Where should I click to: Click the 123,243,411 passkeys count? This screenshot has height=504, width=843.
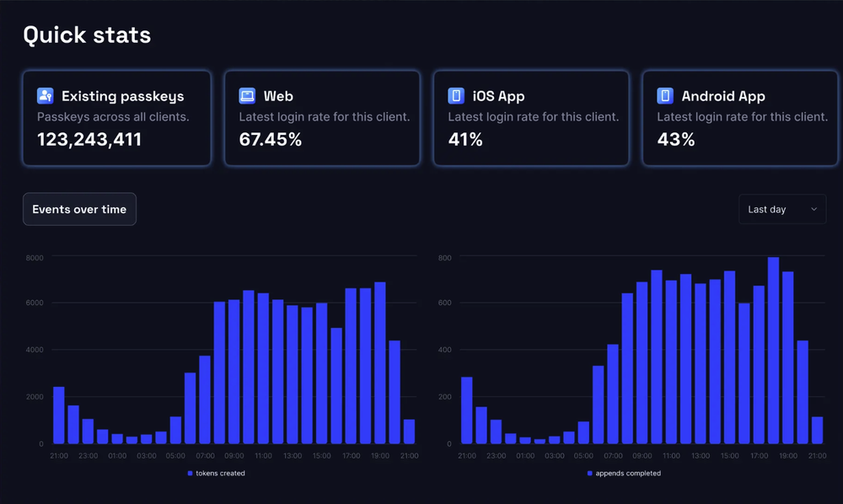(89, 140)
